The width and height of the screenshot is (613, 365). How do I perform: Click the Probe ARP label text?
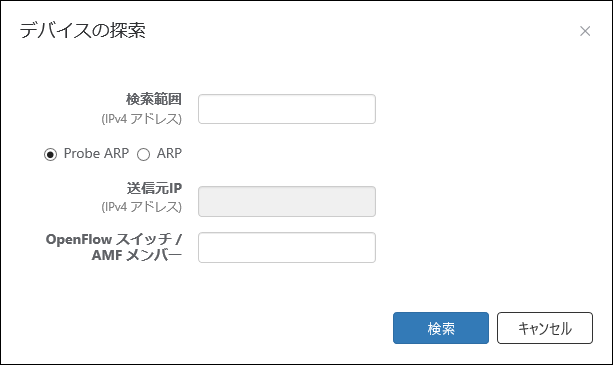click(96, 153)
